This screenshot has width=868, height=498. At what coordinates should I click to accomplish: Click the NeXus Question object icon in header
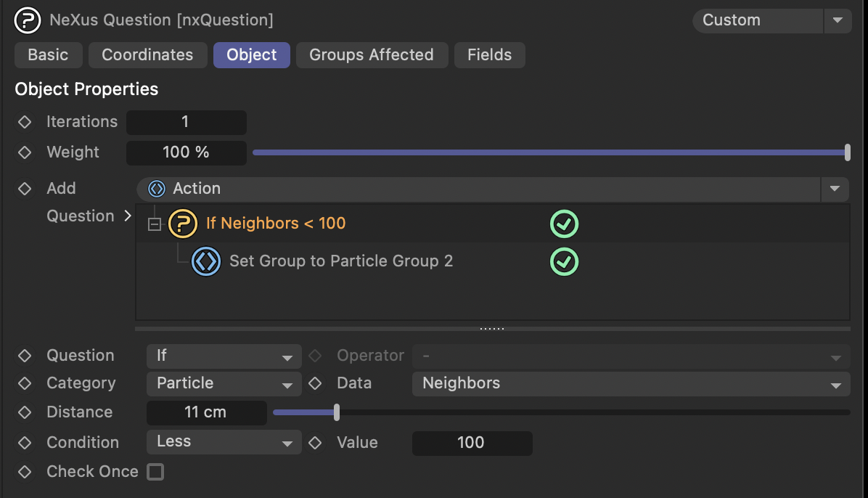28,20
